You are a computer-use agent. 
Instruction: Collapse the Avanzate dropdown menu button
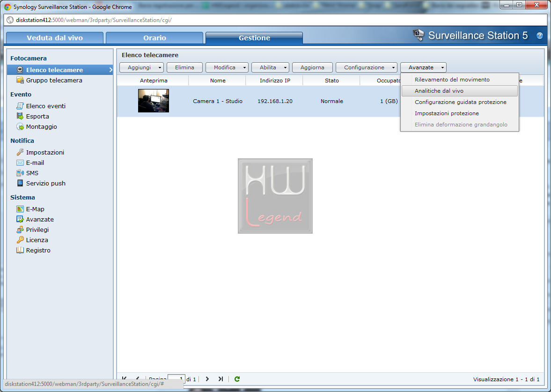[x=424, y=67]
